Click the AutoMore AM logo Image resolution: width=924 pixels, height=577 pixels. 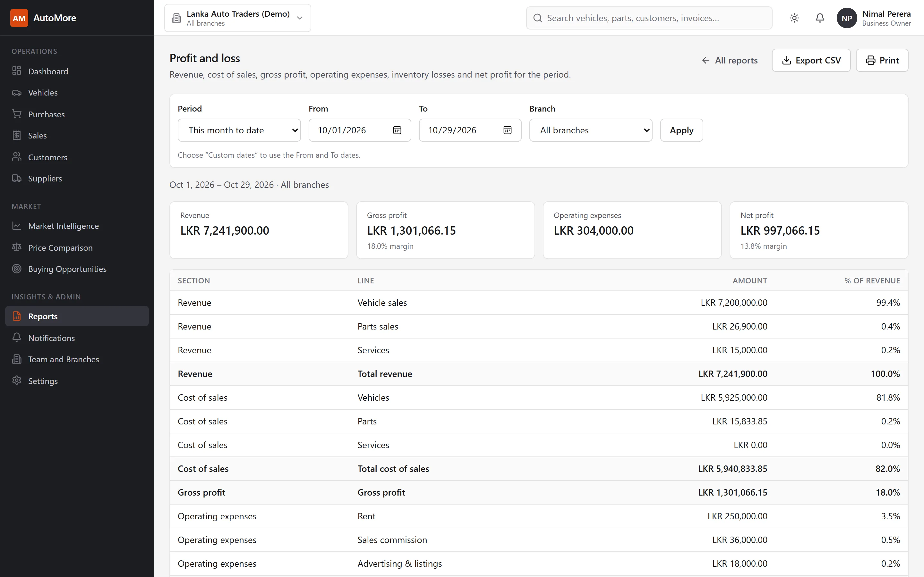pos(19,18)
